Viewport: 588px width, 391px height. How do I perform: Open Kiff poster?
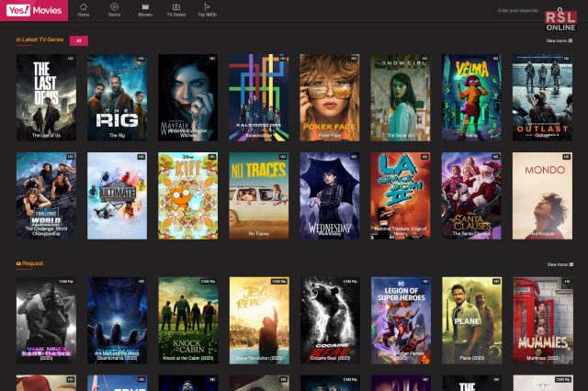point(187,195)
